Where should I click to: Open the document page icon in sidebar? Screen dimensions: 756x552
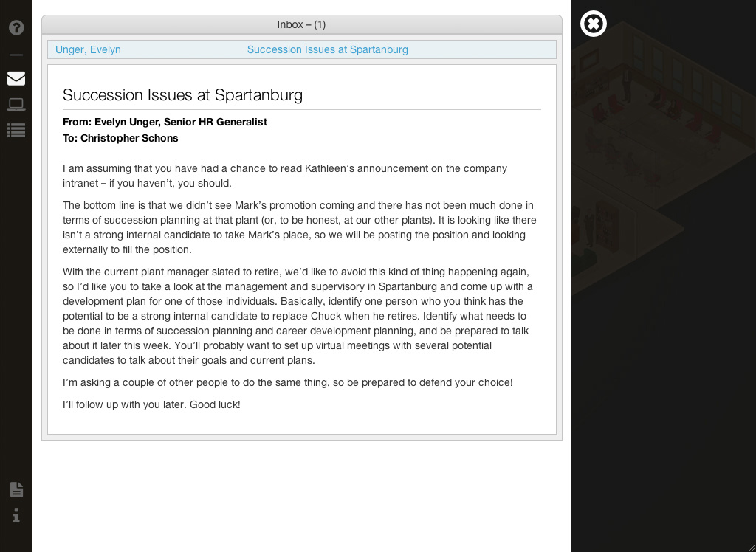(x=16, y=489)
